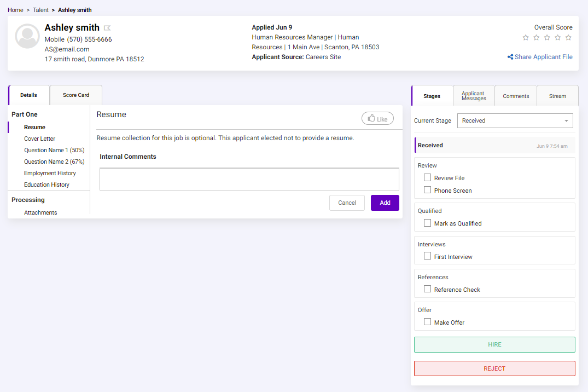Image resolution: width=588 pixels, height=392 pixels.
Task: Rate applicant with first star
Action: point(526,38)
